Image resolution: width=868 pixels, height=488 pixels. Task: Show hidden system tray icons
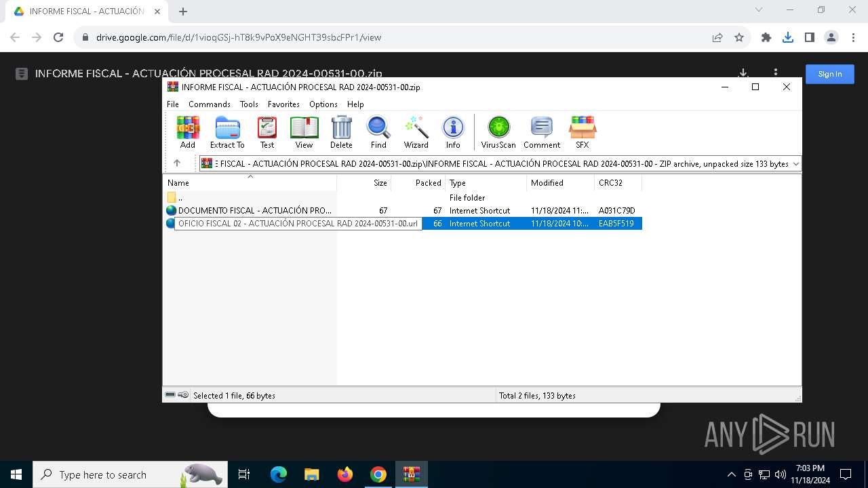pos(731,474)
